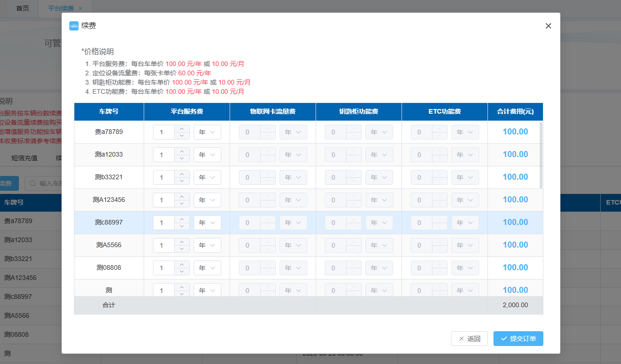Viewport: 621px width, 364px height.
Task: Expand 平台服务费 年 dropdown for 测b33221
Action: coord(207,177)
